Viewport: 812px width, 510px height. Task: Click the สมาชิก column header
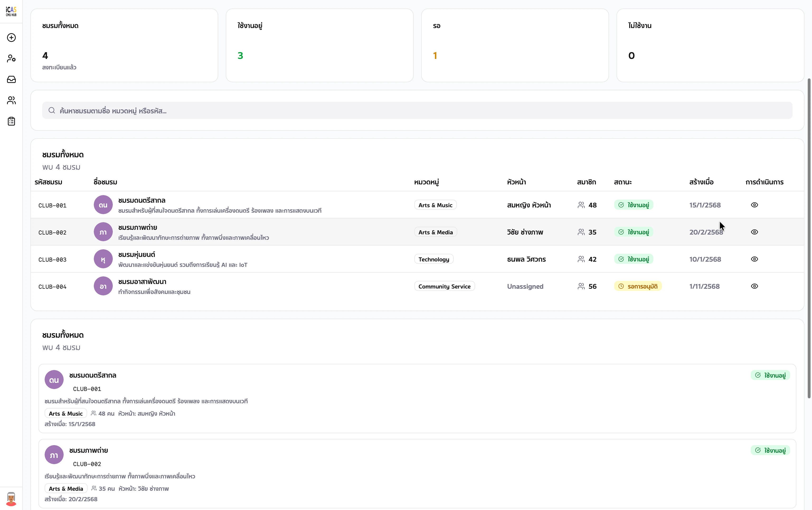[x=586, y=182]
